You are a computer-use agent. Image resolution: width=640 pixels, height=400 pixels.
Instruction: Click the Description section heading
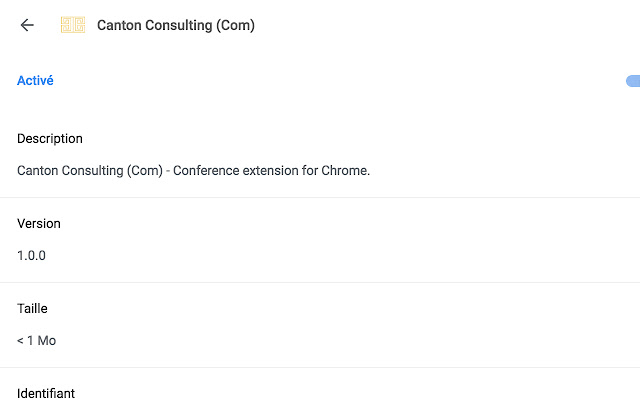(50, 138)
